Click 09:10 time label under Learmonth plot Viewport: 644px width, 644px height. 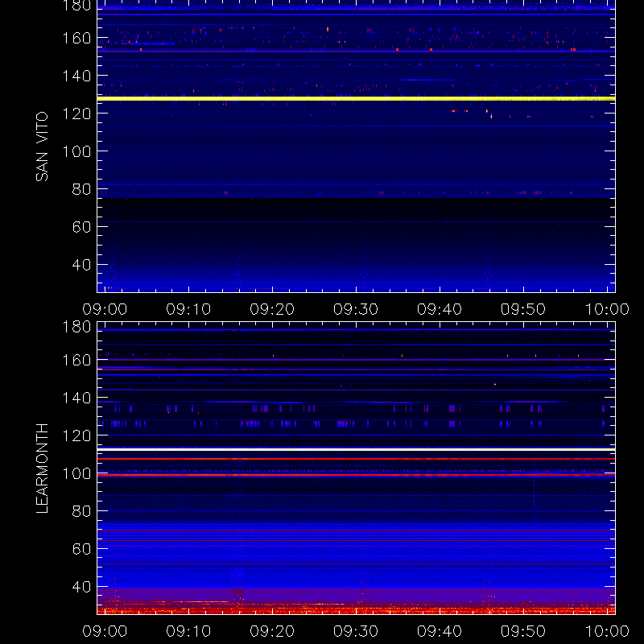188,631
